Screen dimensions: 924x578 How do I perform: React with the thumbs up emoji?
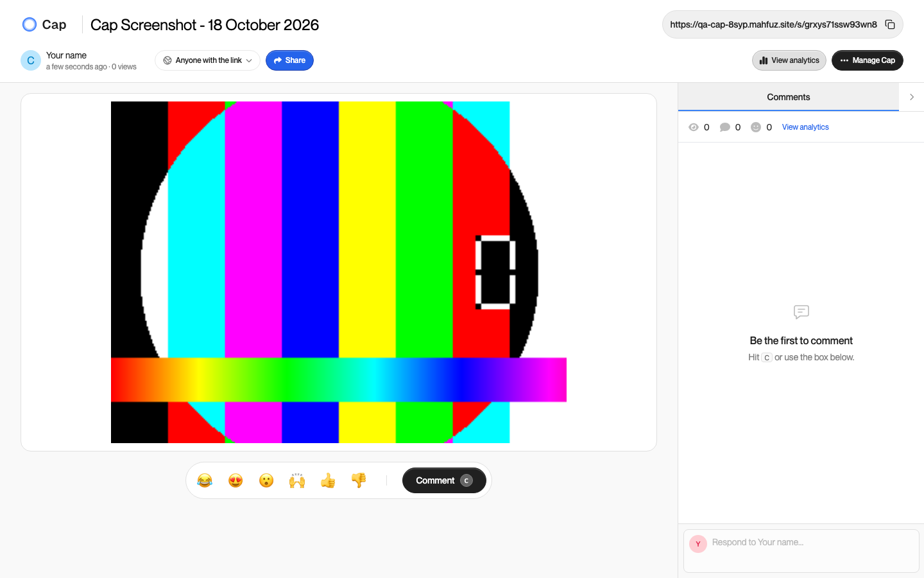click(x=328, y=480)
